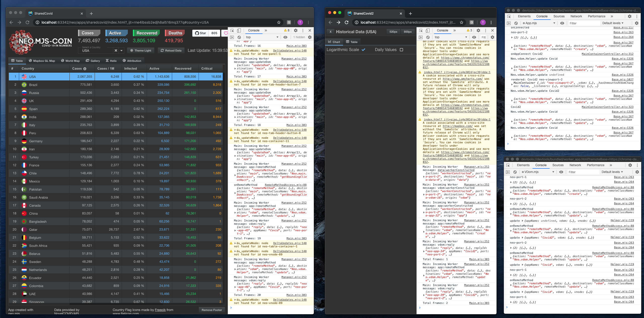Open SharedCovid2 profile avatar
This screenshot has width=644, height=318.
click(x=483, y=22)
